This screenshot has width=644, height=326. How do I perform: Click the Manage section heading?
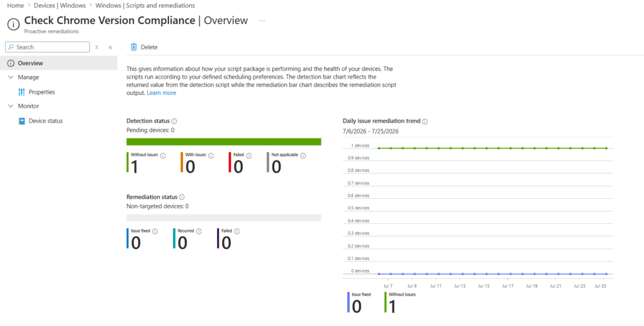tap(28, 77)
